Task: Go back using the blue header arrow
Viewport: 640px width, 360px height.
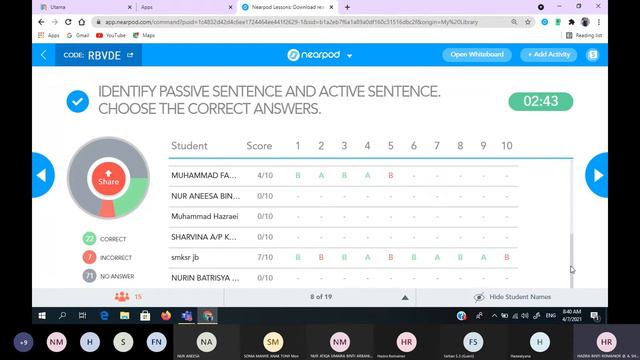Action: click(43, 55)
